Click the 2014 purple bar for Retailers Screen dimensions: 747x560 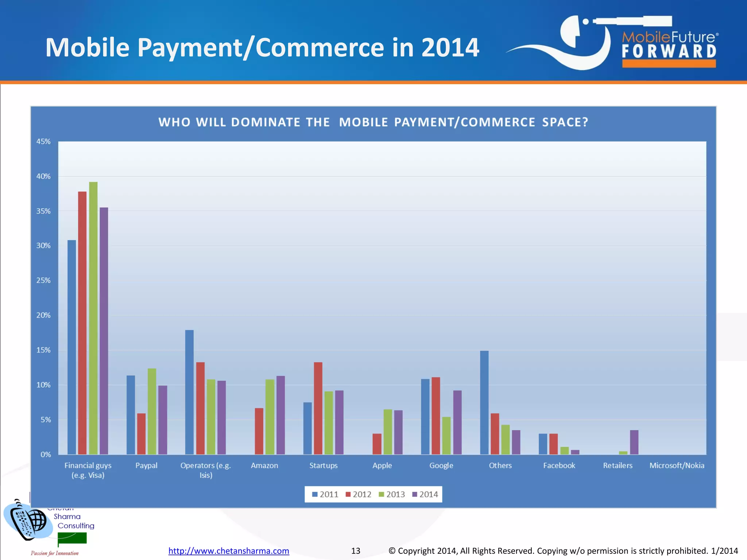(634, 442)
